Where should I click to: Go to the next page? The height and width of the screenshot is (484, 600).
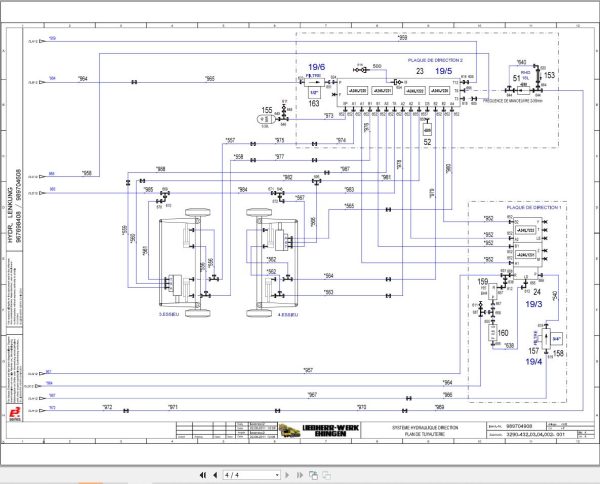[x=287, y=475]
